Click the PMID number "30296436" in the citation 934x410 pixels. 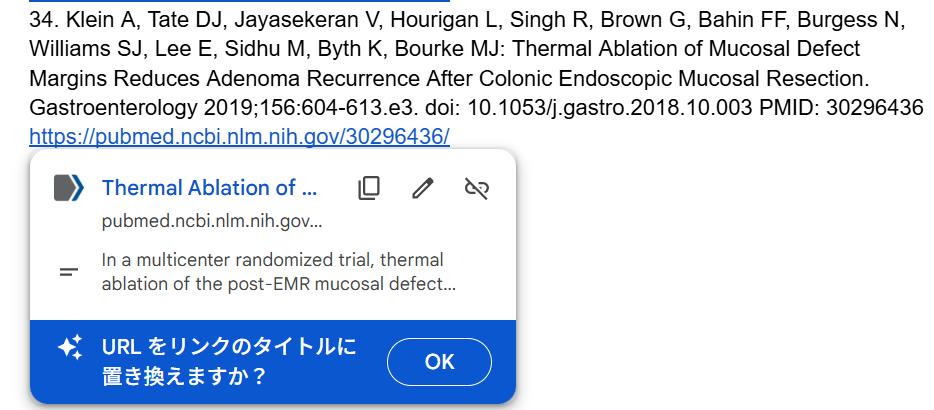pyautogui.click(x=876, y=107)
